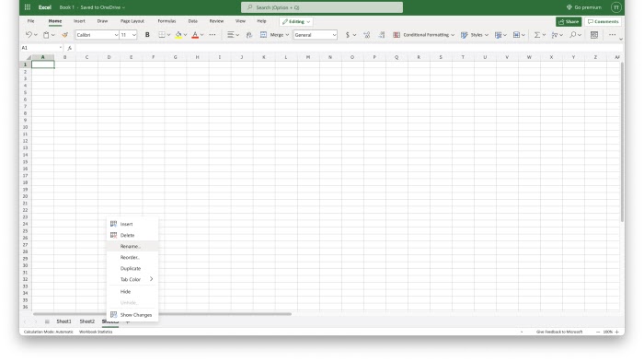The height and width of the screenshot is (362, 644).
Task: Select the Format Painter brush icon
Action: [64, 35]
